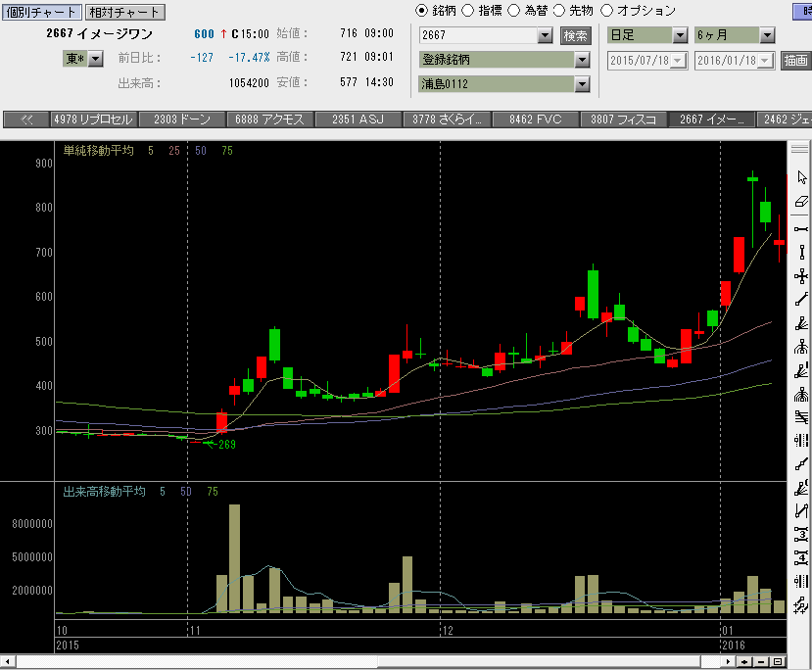This screenshot has height=670, width=812.
Task: Select the crosshair line tool
Action: tap(801, 276)
